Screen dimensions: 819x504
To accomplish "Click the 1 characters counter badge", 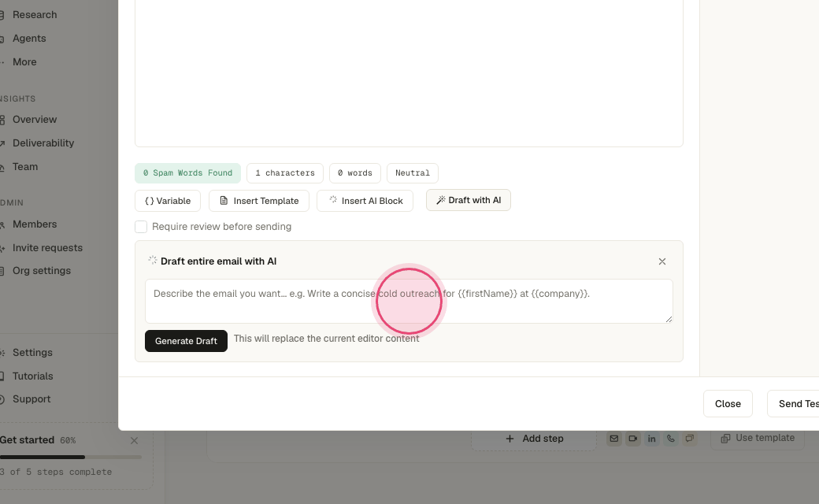I will (284, 173).
